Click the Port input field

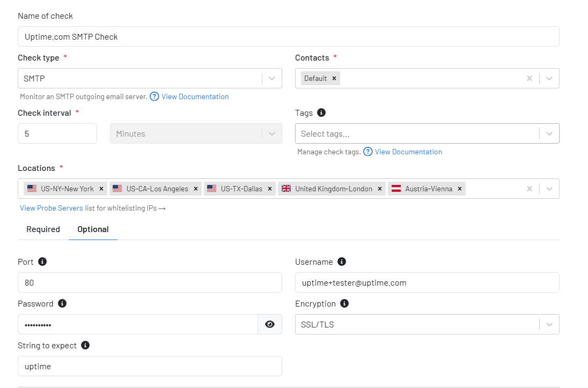click(x=150, y=282)
